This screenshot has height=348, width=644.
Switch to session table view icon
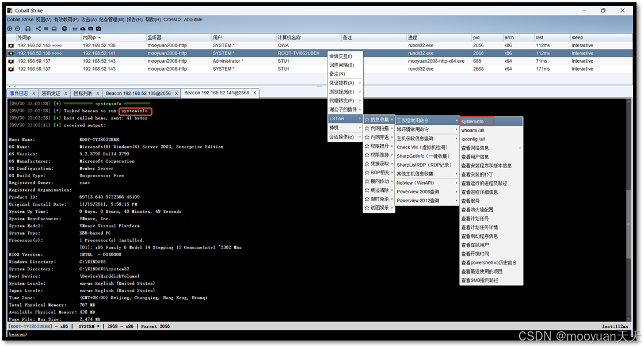pos(46,29)
